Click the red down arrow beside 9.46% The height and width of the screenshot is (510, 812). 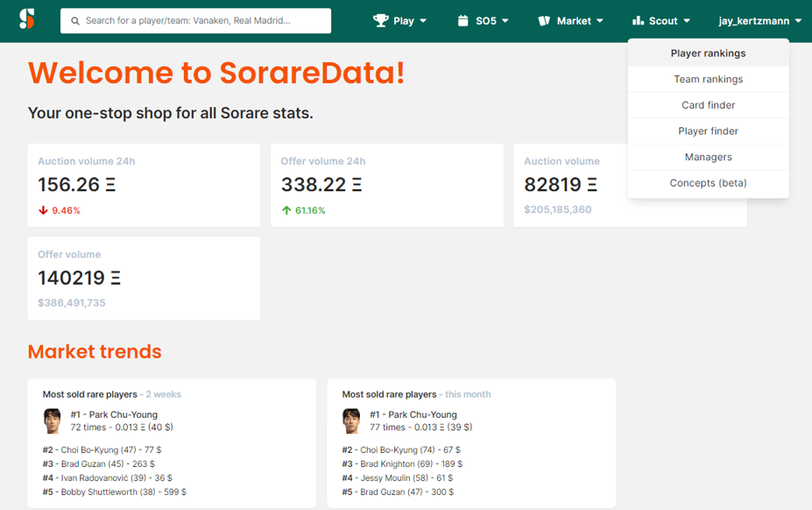pos(43,210)
